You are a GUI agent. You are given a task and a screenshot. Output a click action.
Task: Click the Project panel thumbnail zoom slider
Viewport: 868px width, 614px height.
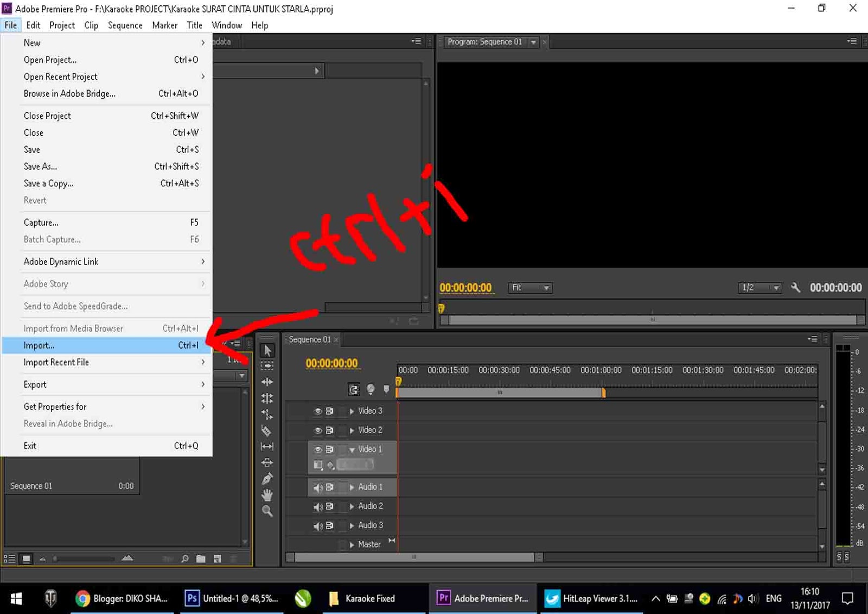[84, 558]
